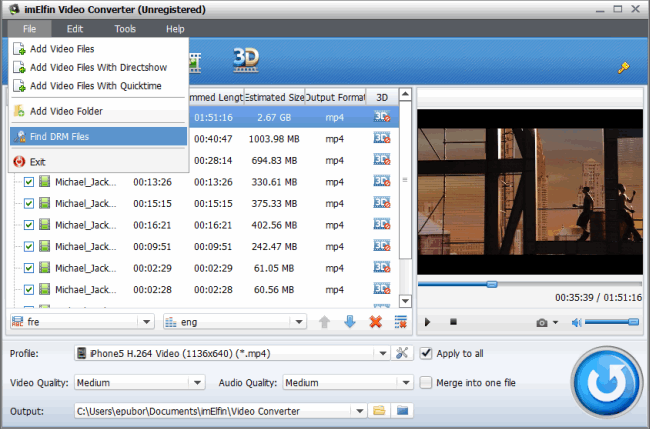
Task: Click the Output path input field
Action: pos(213,411)
